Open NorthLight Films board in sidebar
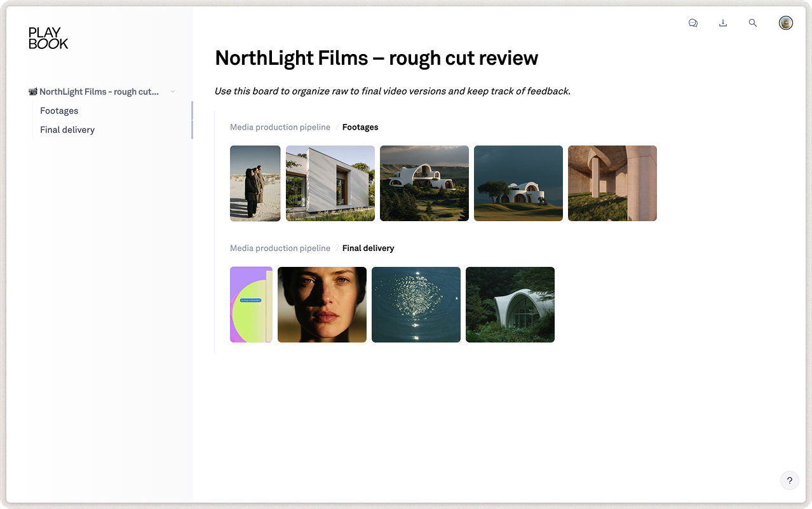812x509 pixels. pyautogui.click(x=99, y=92)
